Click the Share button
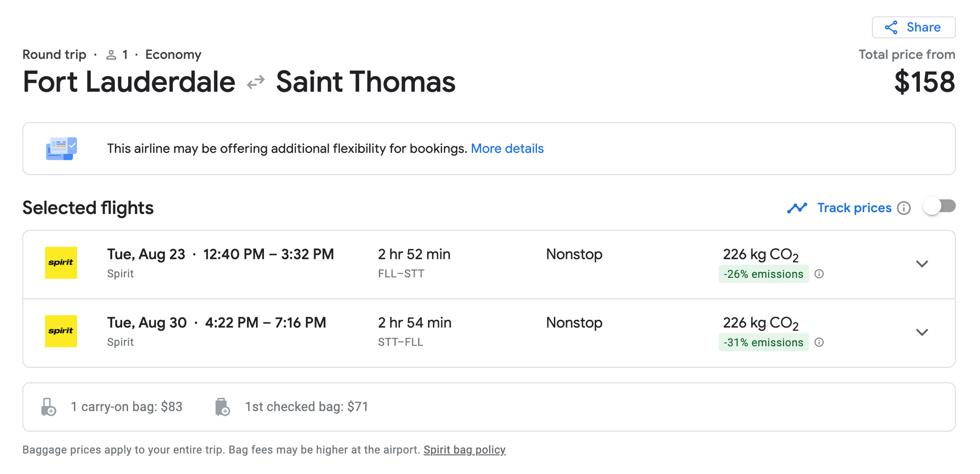The image size is (980, 474). point(914,28)
